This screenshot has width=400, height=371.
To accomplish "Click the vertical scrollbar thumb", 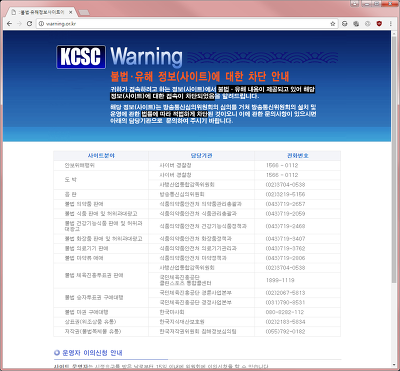I will pos(394,160).
